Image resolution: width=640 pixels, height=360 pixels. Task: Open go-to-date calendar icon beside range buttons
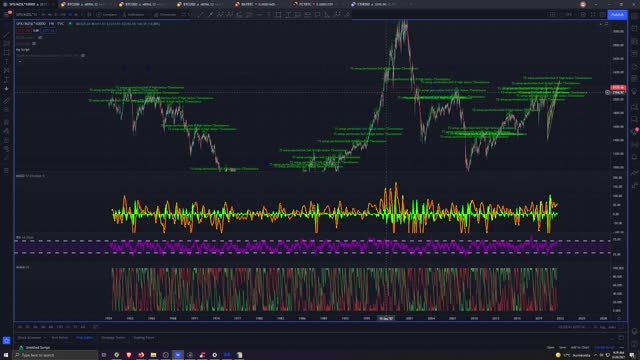click(x=96, y=327)
